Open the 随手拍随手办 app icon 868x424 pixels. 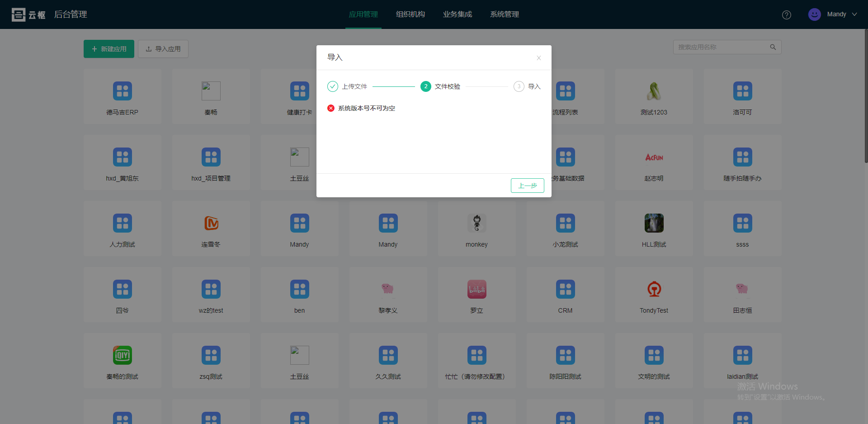(x=743, y=157)
